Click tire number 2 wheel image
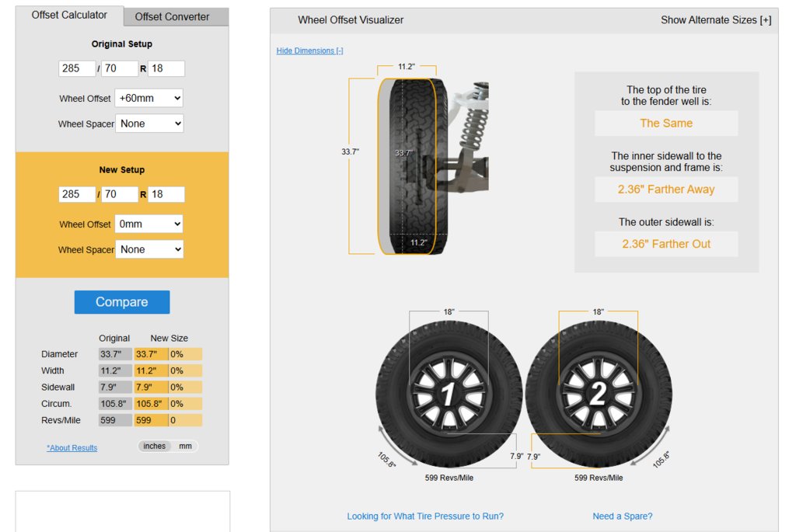Image resolution: width=796 pixels, height=532 pixels. 599,394
